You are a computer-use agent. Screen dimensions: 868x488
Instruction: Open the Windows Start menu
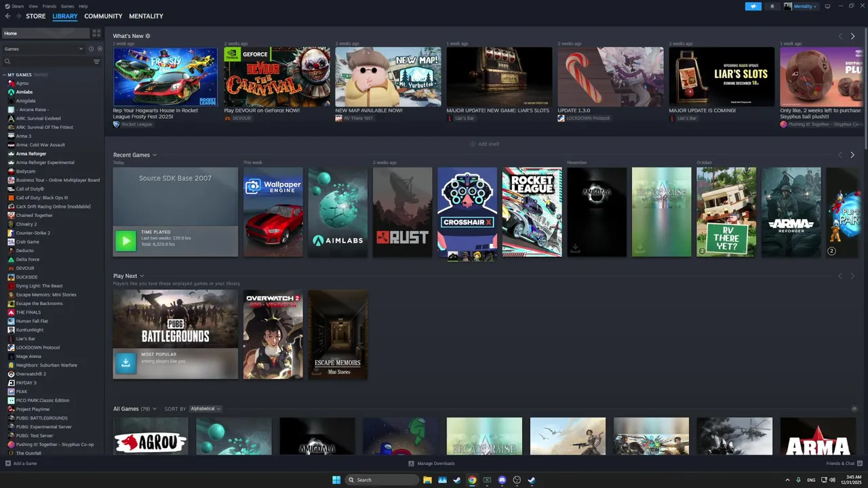[336, 480]
